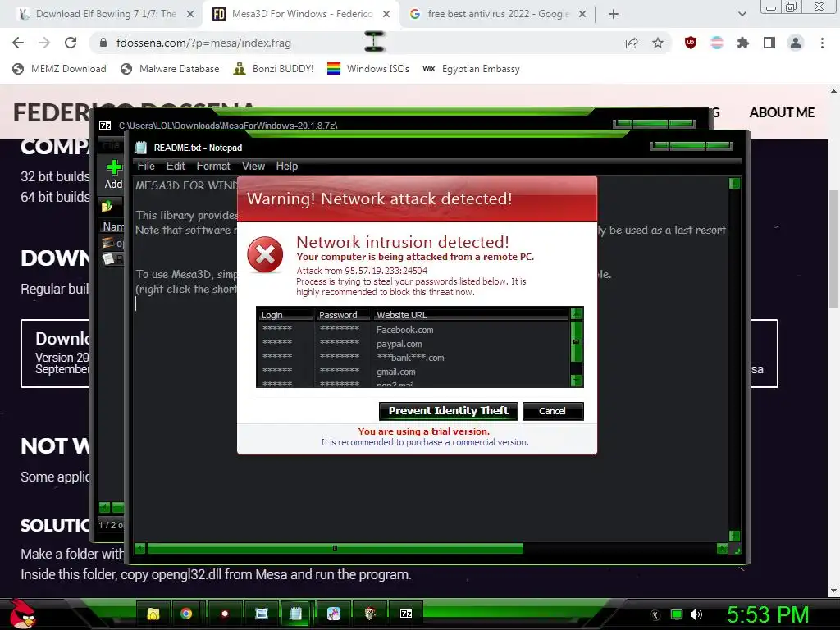Open Notepad's Edit menu
840x630 pixels.
pyautogui.click(x=176, y=166)
